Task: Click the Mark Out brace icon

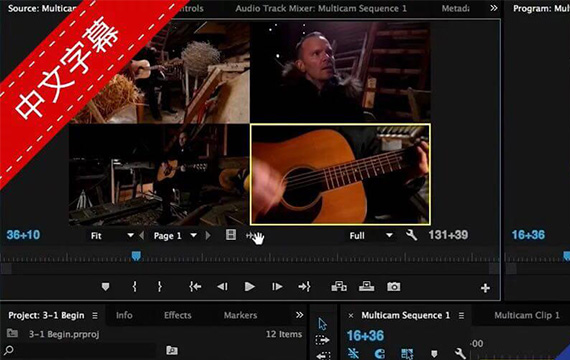Action: [x=159, y=287]
